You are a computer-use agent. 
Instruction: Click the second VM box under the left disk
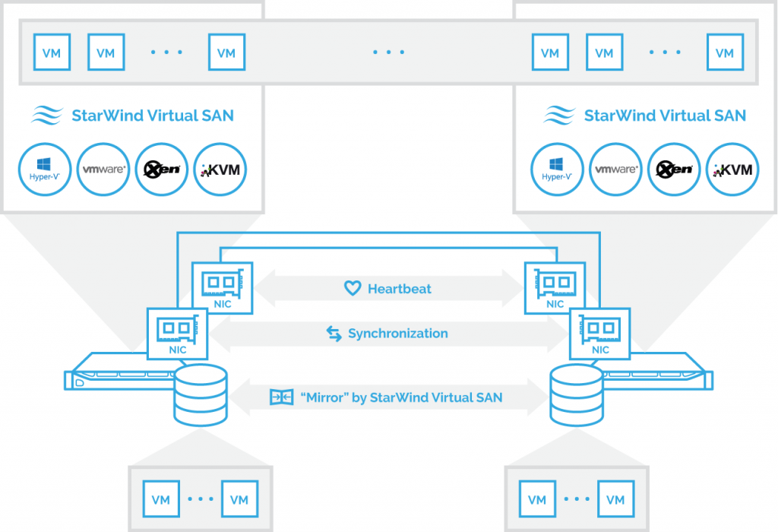239,499
